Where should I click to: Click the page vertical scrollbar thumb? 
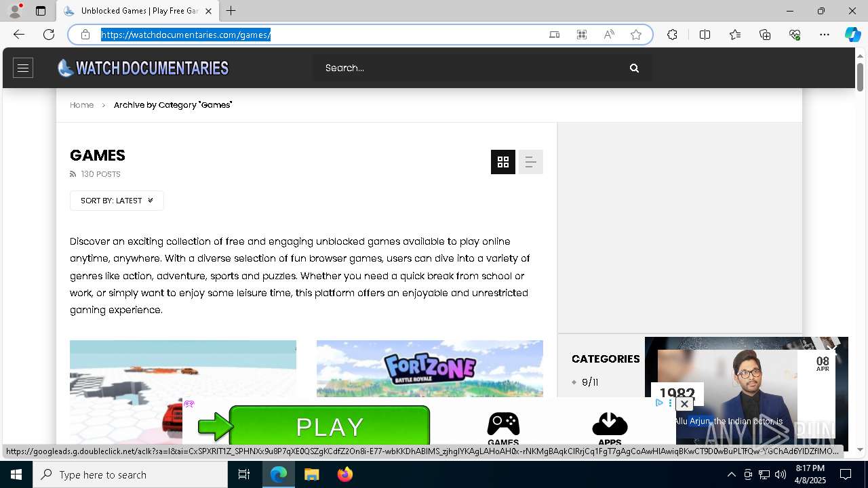point(860,76)
